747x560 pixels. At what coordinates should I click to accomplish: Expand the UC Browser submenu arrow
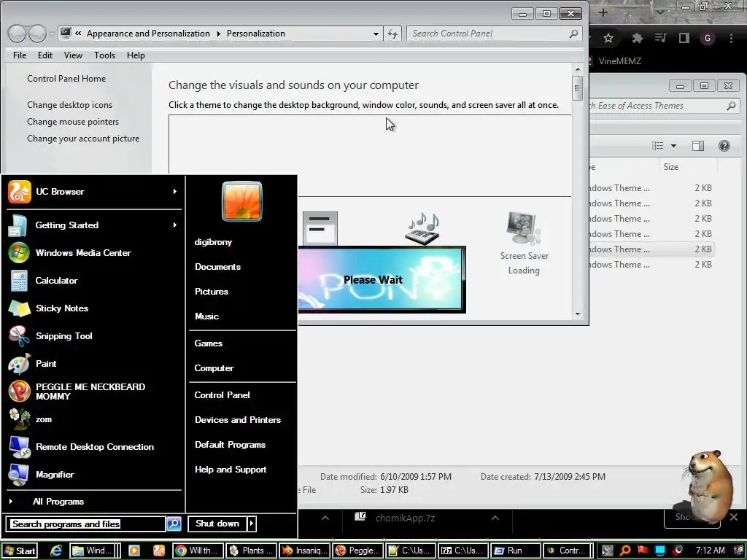[x=175, y=192]
